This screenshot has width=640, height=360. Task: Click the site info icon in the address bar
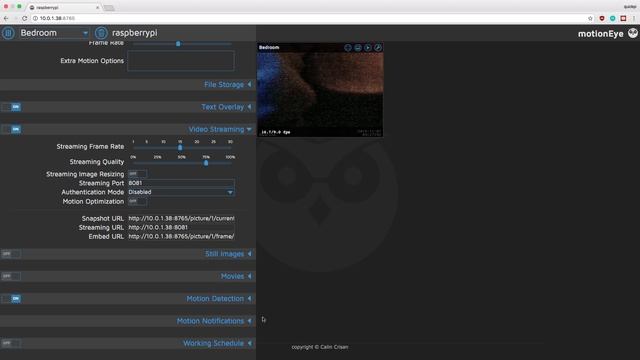pyautogui.click(x=35, y=18)
